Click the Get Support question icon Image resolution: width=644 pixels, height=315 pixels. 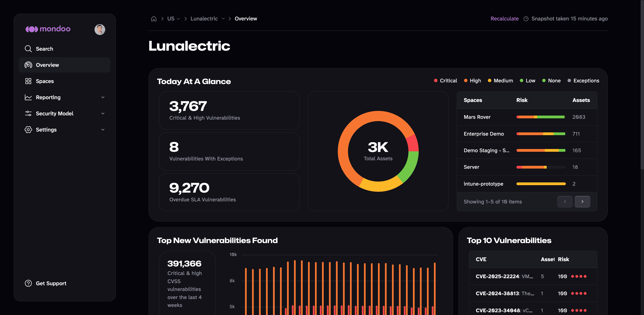(x=28, y=283)
